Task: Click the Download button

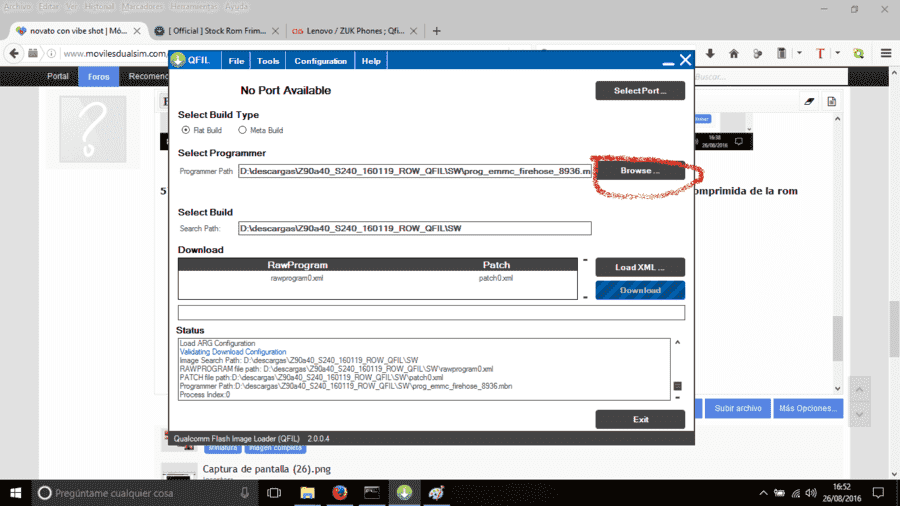Action: [640, 290]
